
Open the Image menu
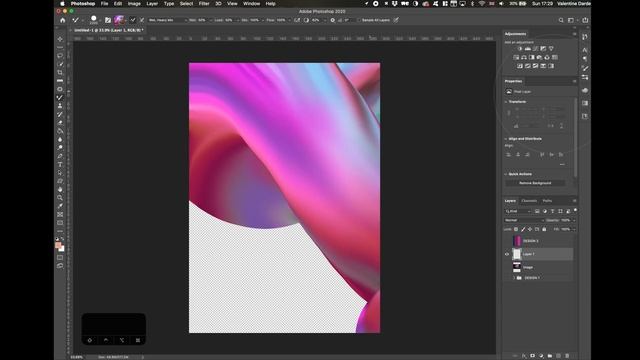pyautogui.click(x=134, y=4)
